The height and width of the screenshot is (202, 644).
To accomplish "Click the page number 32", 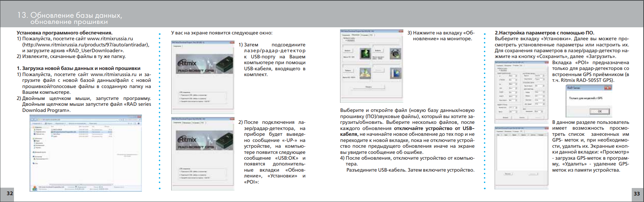I will (x=10, y=193).
